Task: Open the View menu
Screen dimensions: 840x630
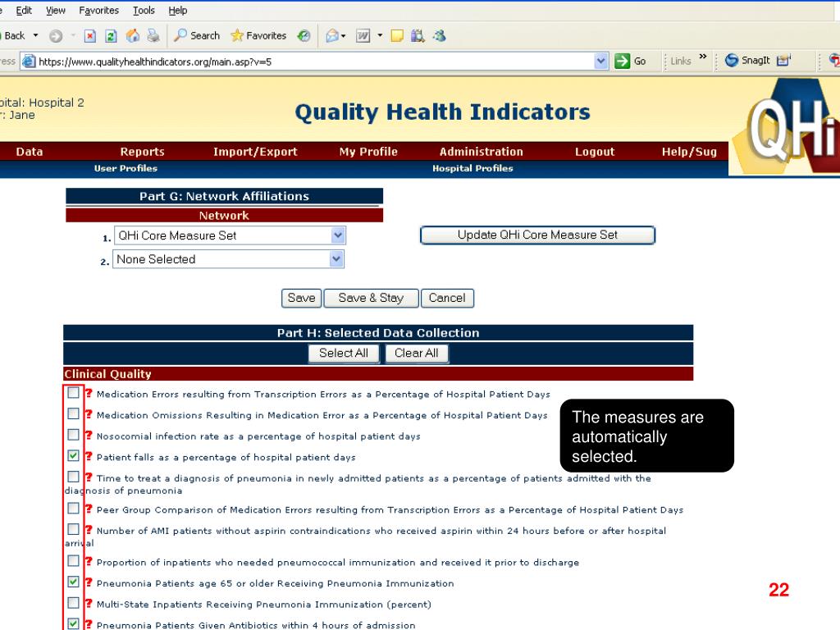Action: coord(56,10)
